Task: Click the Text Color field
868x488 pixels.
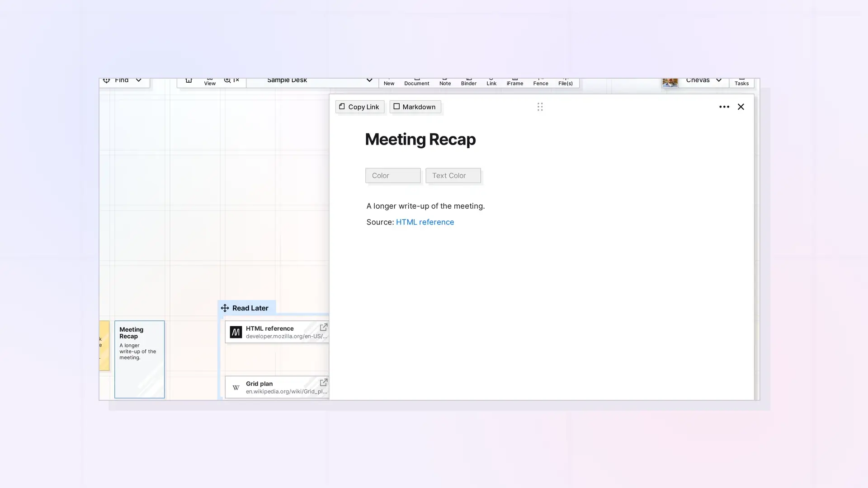Action: pos(453,175)
